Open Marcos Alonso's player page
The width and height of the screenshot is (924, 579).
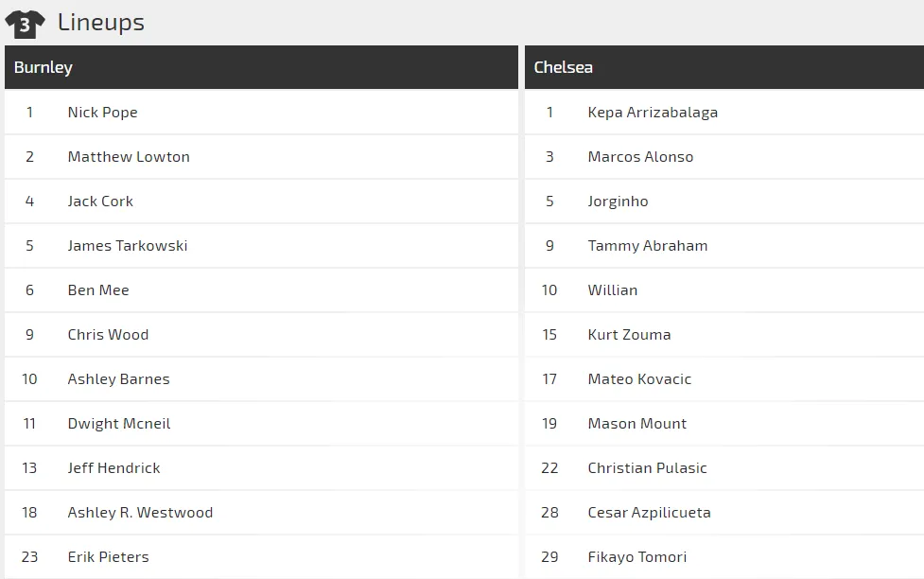pyautogui.click(x=640, y=156)
